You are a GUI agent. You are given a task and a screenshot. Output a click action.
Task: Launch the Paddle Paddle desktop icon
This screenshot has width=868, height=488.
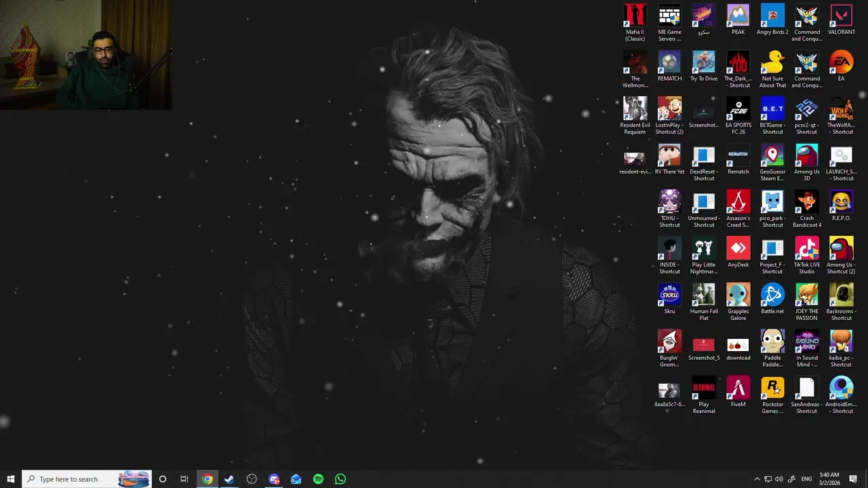772,348
